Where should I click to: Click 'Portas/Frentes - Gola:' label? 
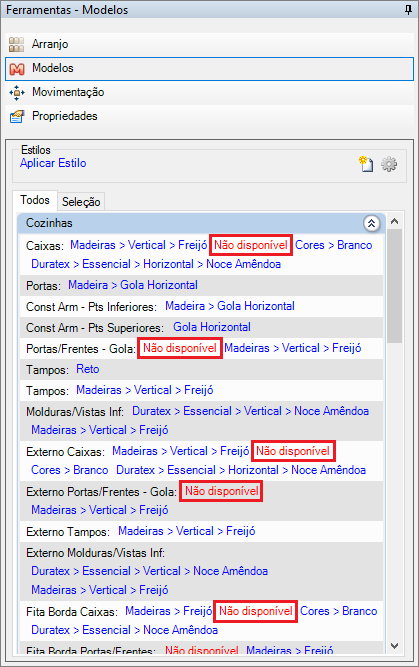tap(80, 349)
